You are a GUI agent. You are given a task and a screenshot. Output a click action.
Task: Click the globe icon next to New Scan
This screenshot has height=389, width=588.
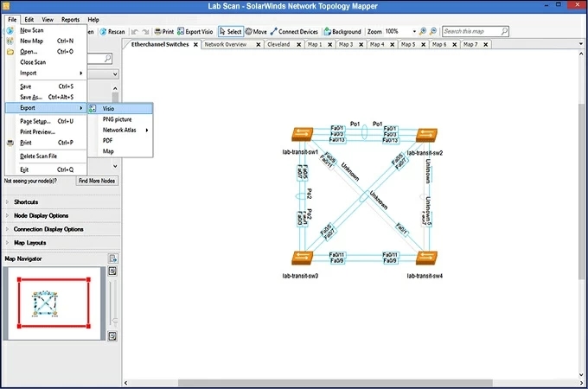click(10, 30)
